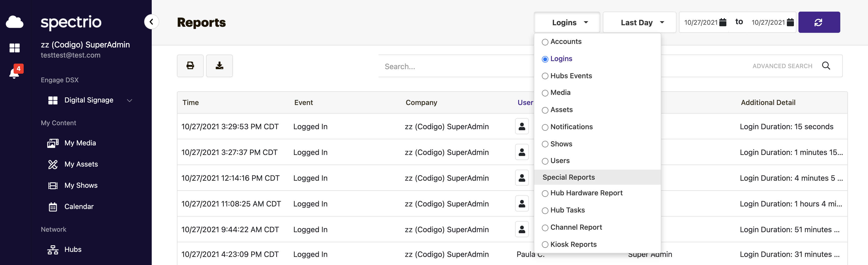Select the Hub Tasks report option
868x265 pixels.
pos(563,210)
